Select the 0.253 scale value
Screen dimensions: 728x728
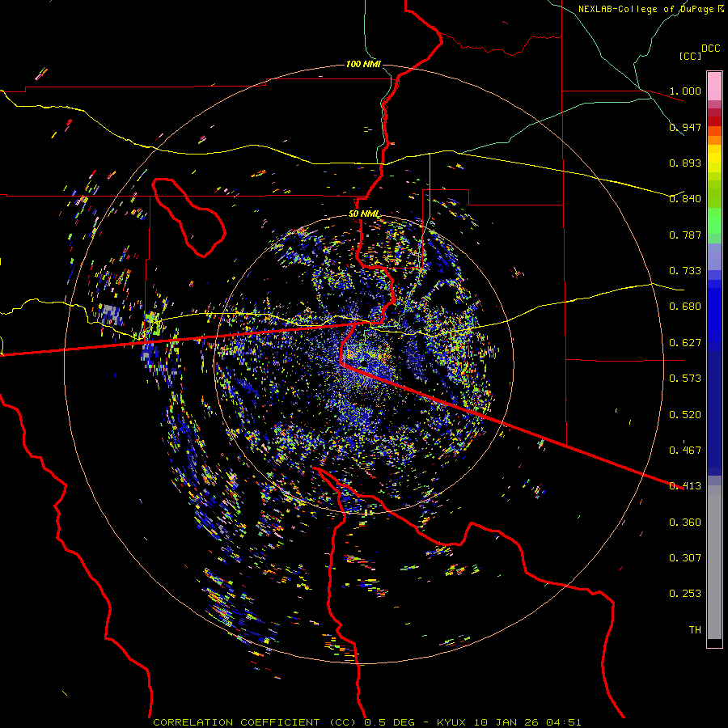click(x=685, y=594)
